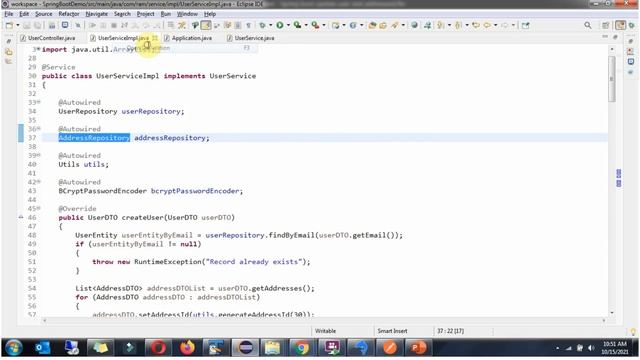
Task: Toggle Block Selection Mode button
Action: 238,25
